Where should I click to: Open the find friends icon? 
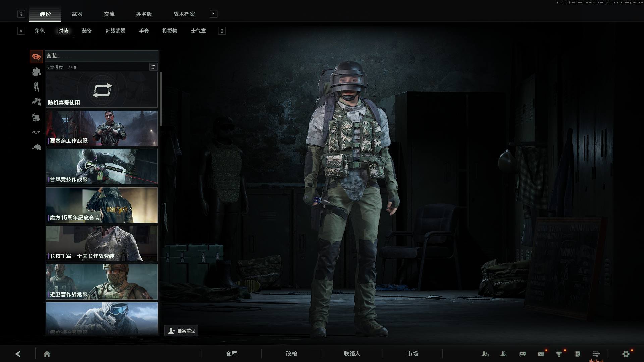tap(485, 354)
